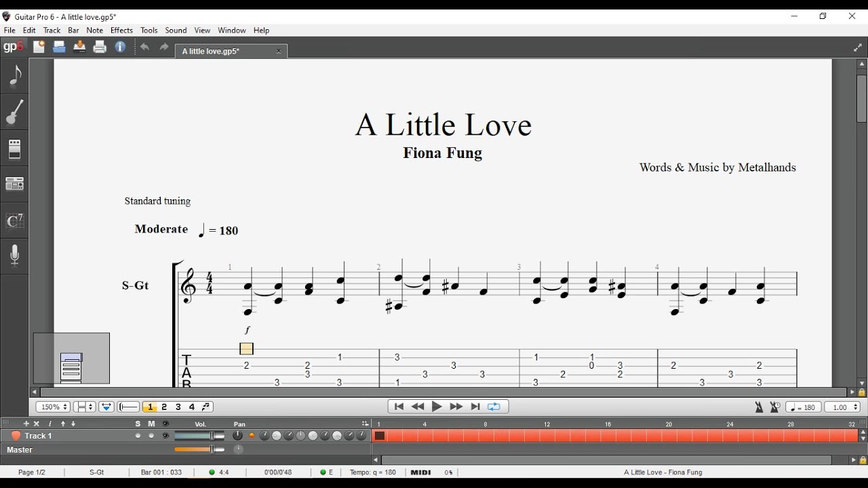Rewind to previous bar

click(x=418, y=407)
